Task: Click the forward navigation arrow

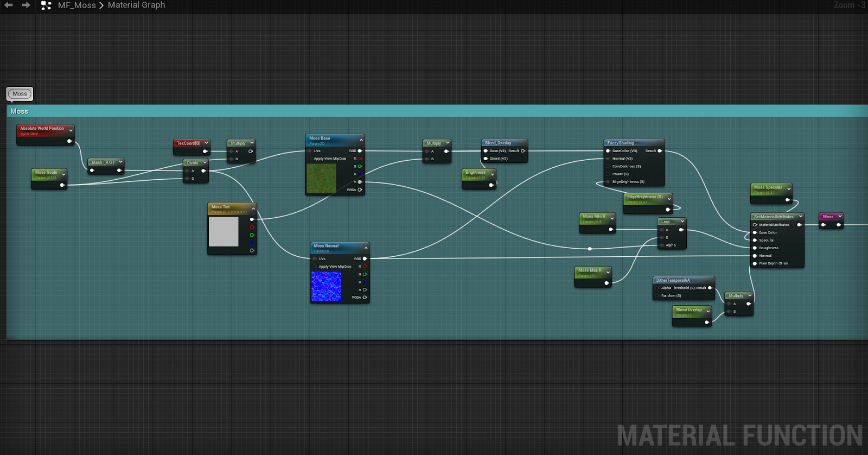Action: point(25,5)
